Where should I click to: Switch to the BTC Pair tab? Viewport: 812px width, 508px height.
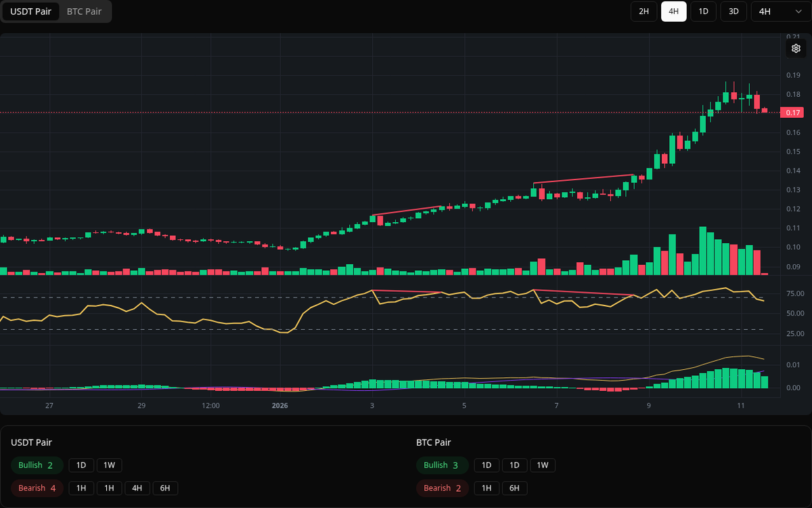pyautogui.click(x=83, y=12)
